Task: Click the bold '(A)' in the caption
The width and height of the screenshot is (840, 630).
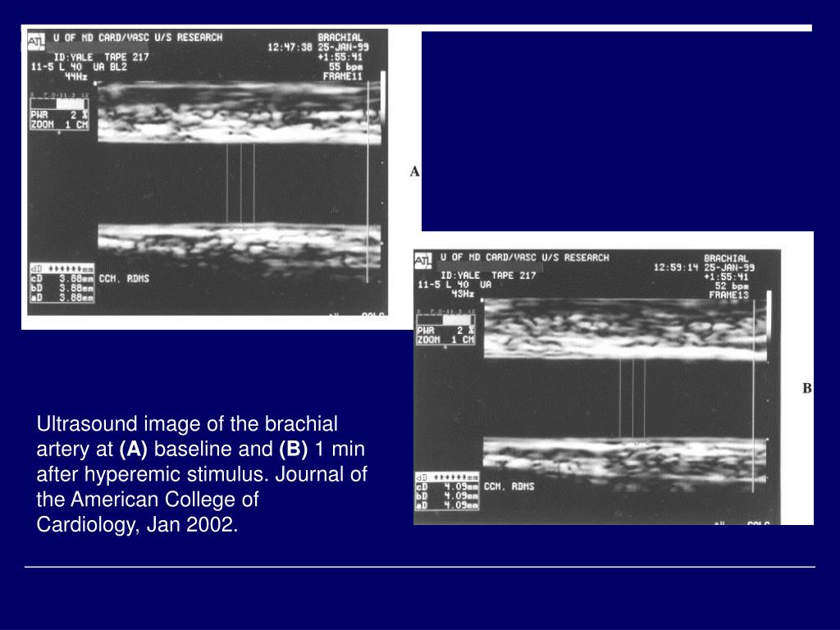Action: point(134,449)
